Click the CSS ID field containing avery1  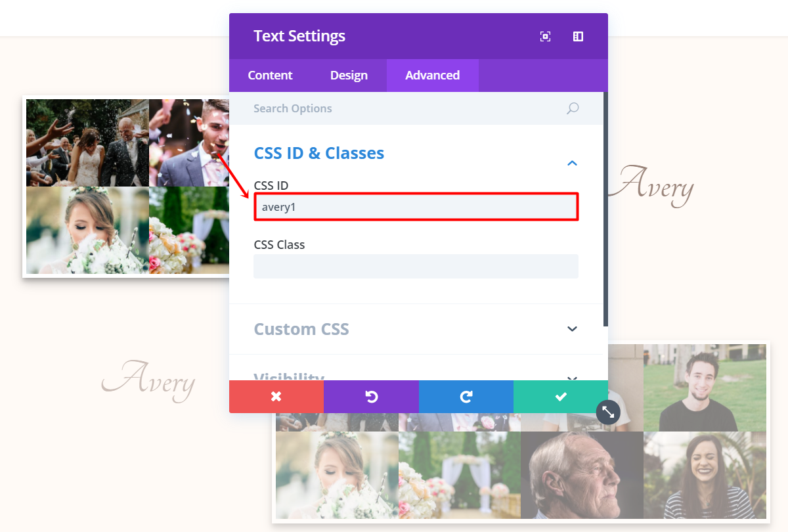(416, 207)
